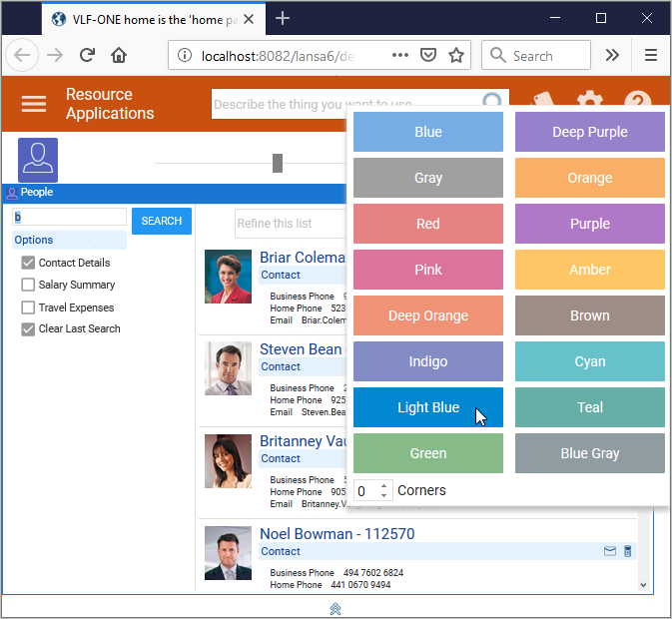
Task: Increase the Corners value with up arrow
Action: (x=384, y=486)
